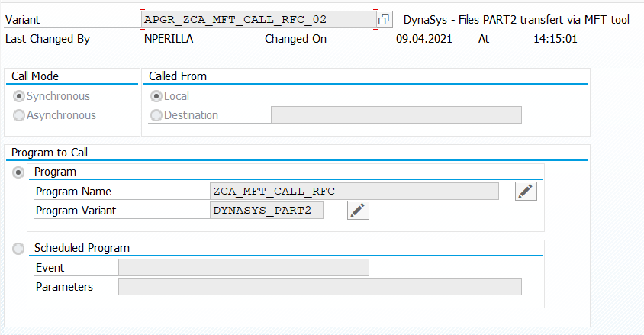Click the Changed On date 09.04.2021
The width and height of the screenshot is (644, 335).
[x=423, y=38]
